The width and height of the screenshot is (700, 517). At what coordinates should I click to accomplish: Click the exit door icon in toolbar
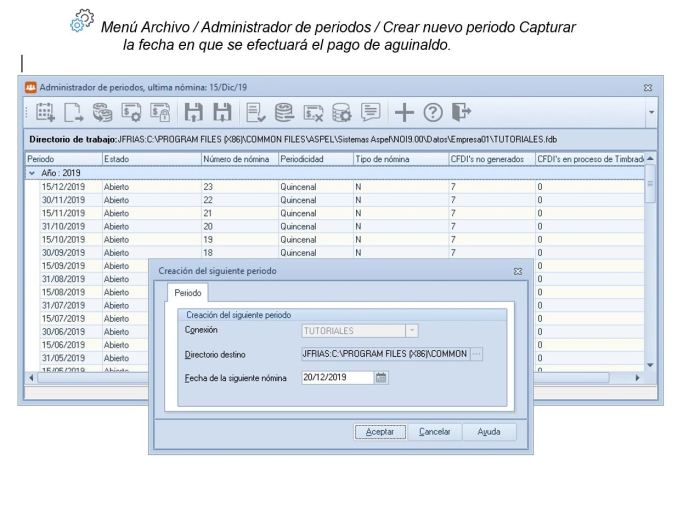click(460, 114)
